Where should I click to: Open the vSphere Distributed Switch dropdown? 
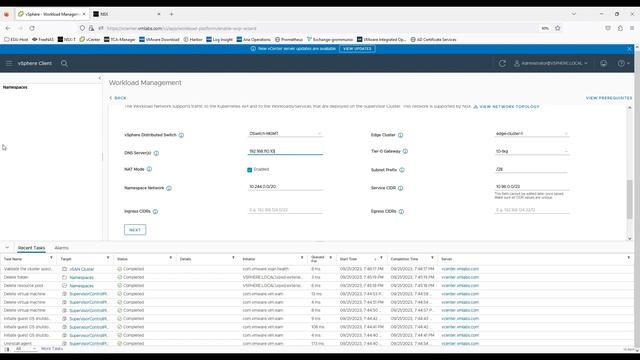click(x=285, y=133)
